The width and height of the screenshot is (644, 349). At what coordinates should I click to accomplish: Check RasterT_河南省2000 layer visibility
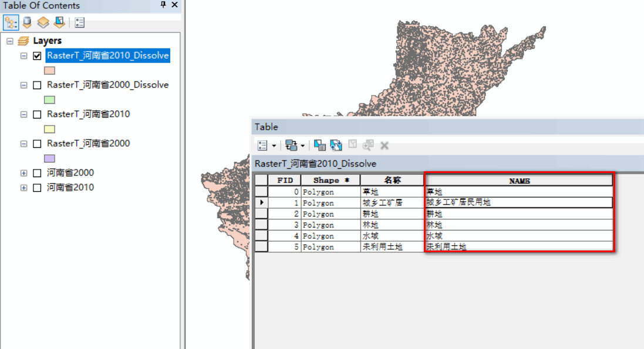click(37, 144)
